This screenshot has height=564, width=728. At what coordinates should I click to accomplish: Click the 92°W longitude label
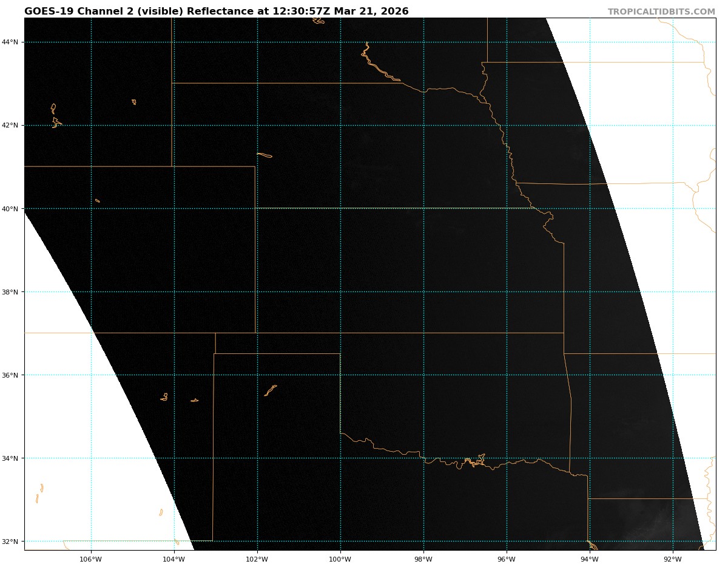(x=672, y=559)
